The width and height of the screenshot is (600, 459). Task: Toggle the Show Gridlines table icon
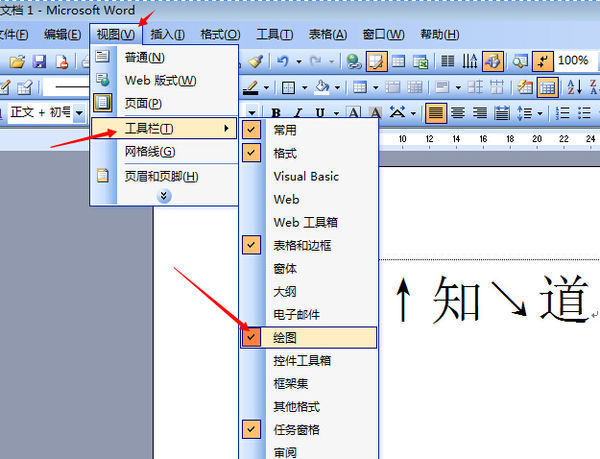pos(548,88)
